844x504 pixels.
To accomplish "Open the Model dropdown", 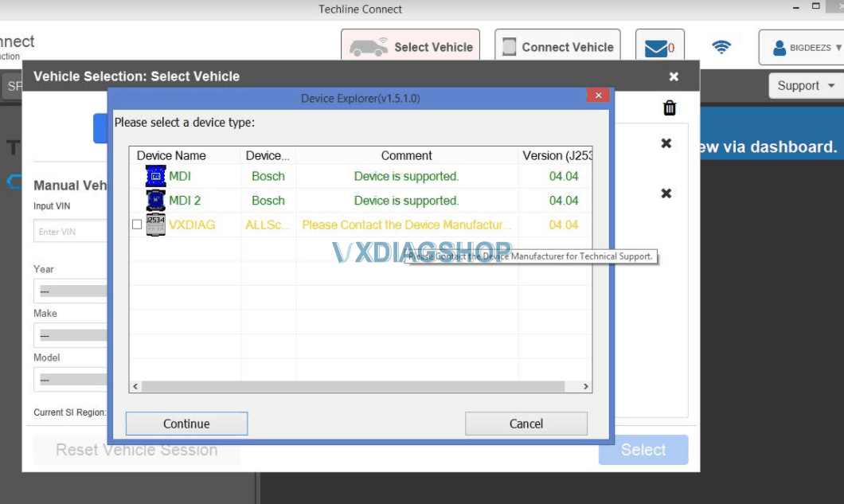I will click(71, 379).
